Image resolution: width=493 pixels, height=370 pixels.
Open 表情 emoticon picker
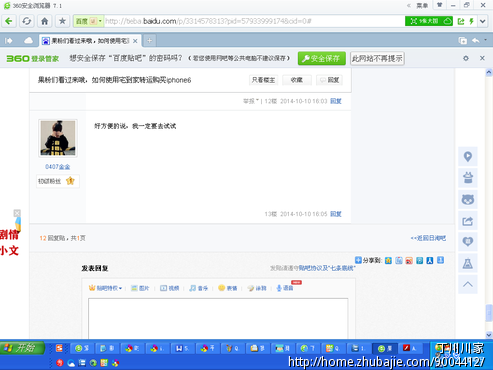click(x=228, y=288)
